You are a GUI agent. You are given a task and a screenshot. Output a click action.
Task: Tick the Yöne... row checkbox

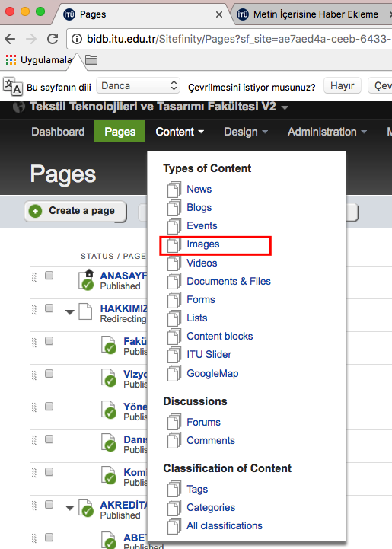(x=49, y=406)
